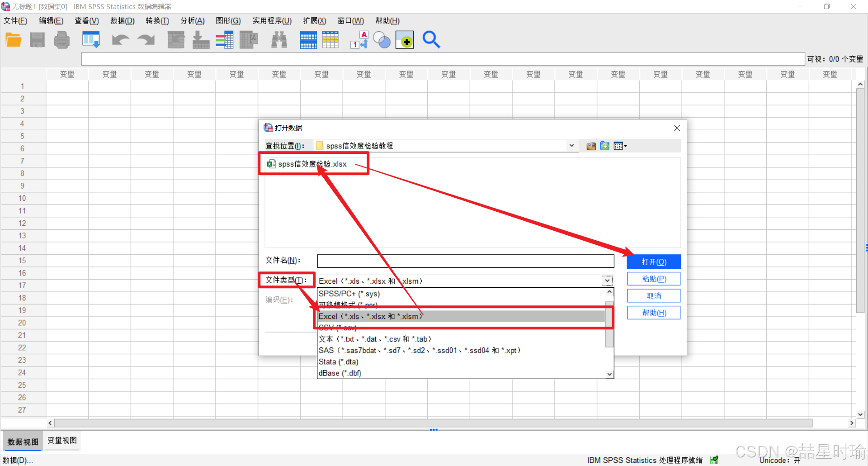868x466 pixels.
Task: Close the 打开数据 dialog
Action: tap(677, 128)
